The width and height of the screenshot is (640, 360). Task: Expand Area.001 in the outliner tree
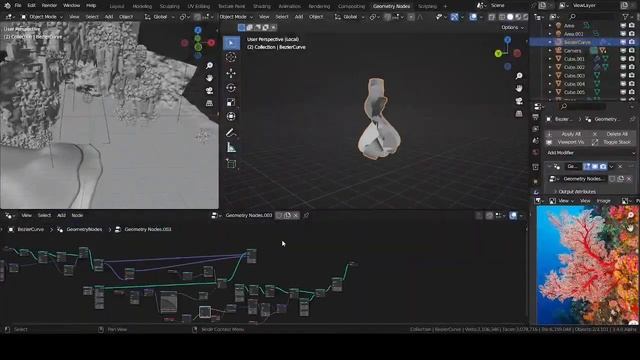550,34
